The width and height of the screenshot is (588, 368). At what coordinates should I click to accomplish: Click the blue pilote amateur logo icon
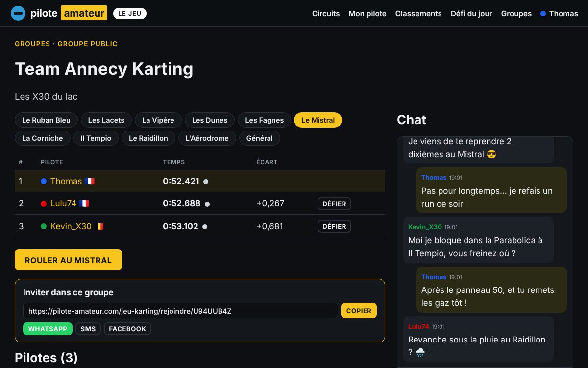click(18, 13)
